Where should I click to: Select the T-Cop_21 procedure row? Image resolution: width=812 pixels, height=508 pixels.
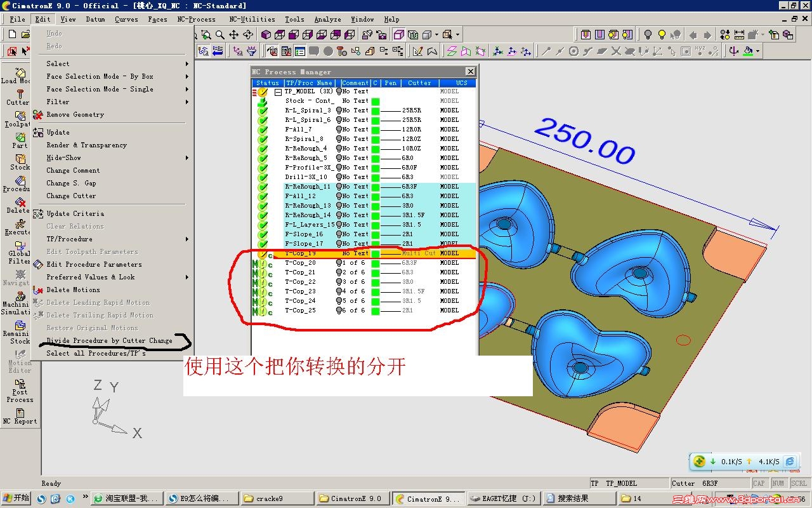point(364,272)
